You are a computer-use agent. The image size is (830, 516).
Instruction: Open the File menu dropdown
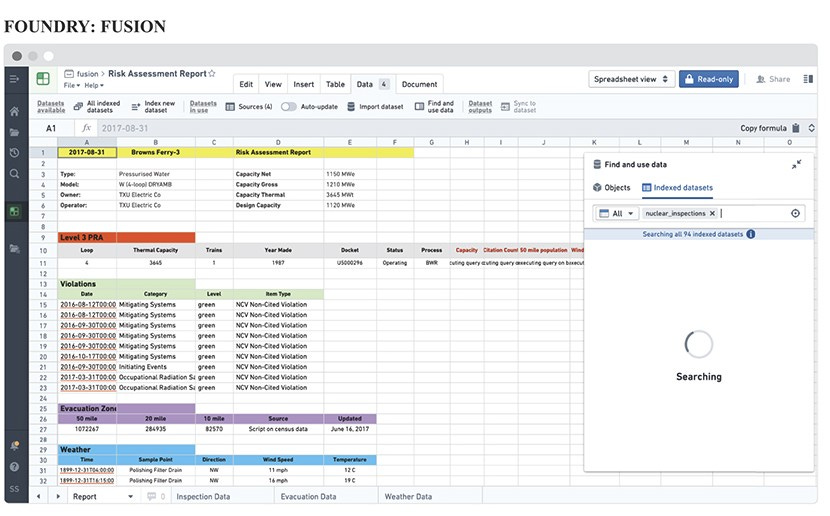tap(71, 85)
